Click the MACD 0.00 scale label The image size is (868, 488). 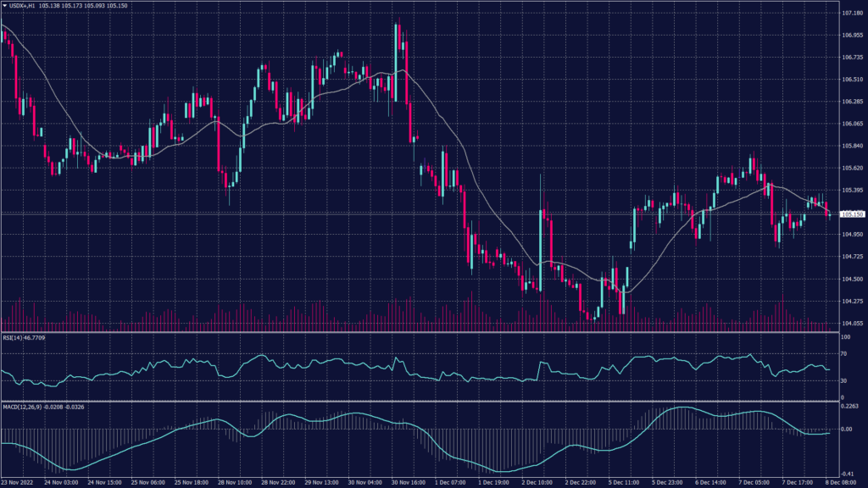(x=848, y=429)
